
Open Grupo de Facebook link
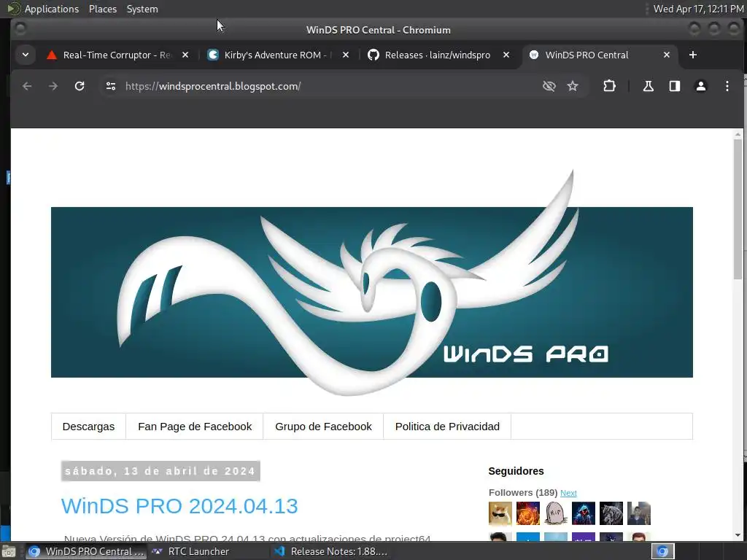[x=323, y=426]
